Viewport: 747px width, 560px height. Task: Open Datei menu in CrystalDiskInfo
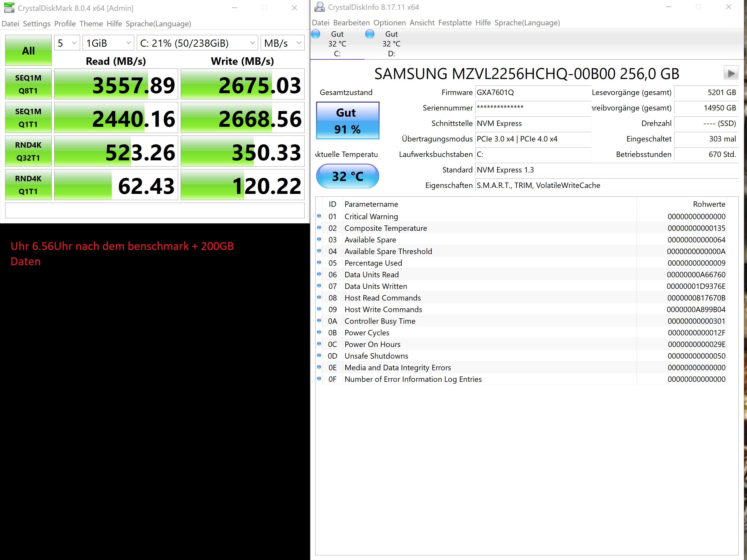(x=321, y=23)
